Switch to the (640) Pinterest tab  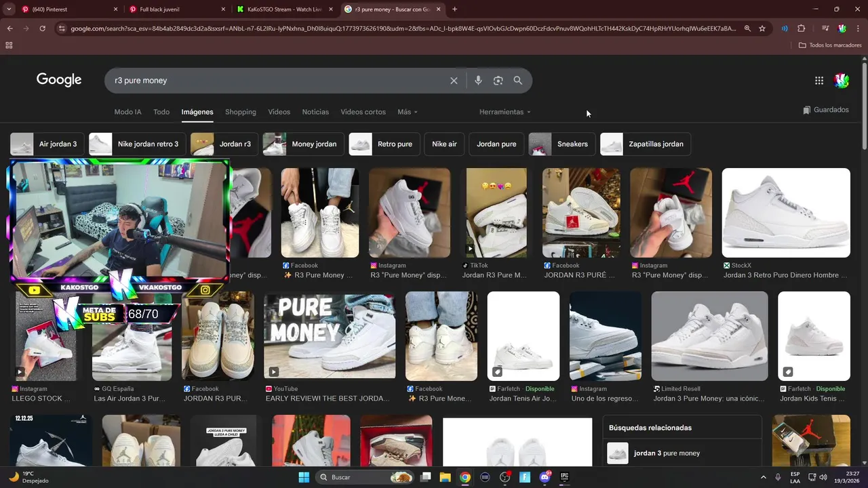68,9
